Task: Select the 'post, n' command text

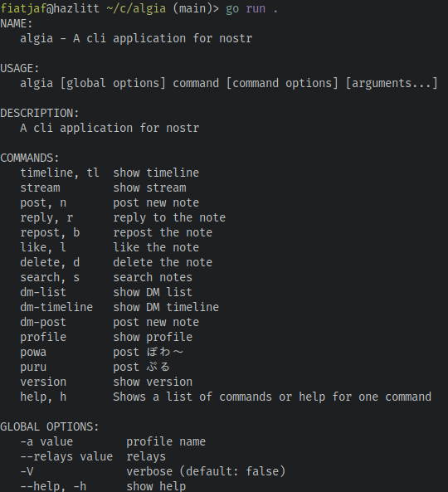Action: pos(43,202)
